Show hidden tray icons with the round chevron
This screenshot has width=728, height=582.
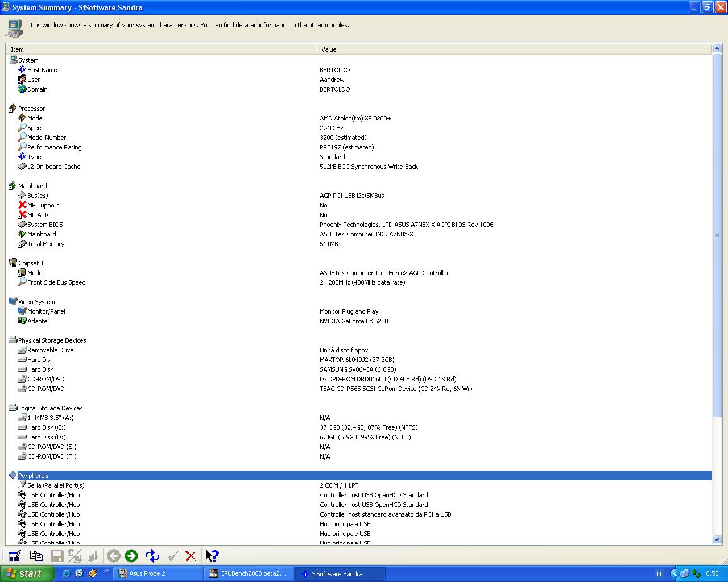coord(675,573)
